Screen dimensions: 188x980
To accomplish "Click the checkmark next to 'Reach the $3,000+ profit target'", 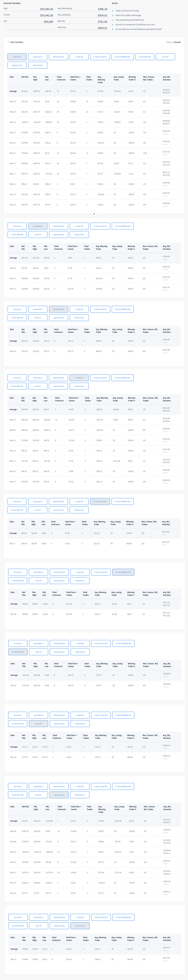I will tap(112, 16).
